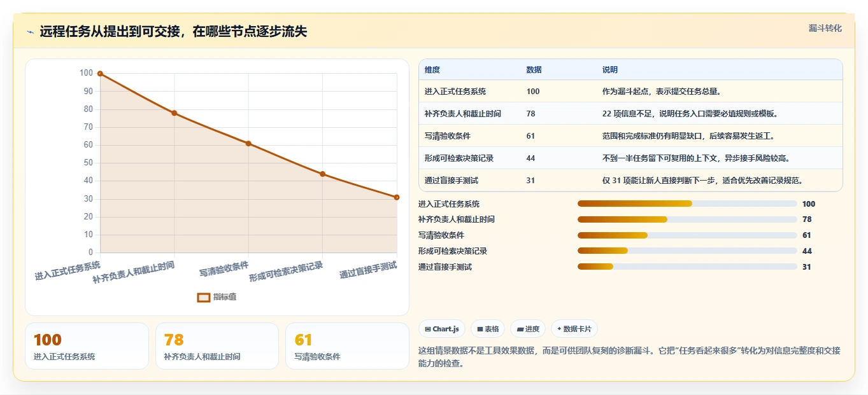Click the 补齐负责人和截止时间 progress bar

[687, 219]
